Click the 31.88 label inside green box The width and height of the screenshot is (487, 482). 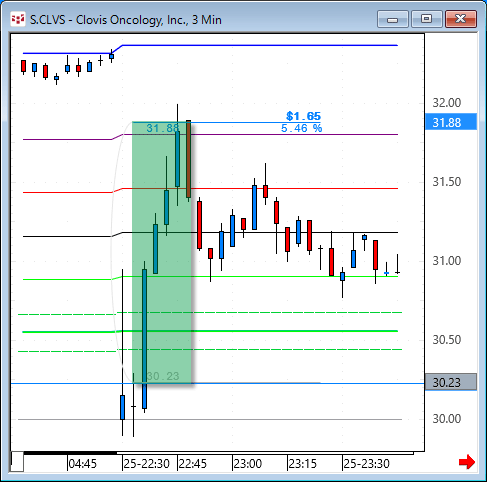[x=163, y=128]
